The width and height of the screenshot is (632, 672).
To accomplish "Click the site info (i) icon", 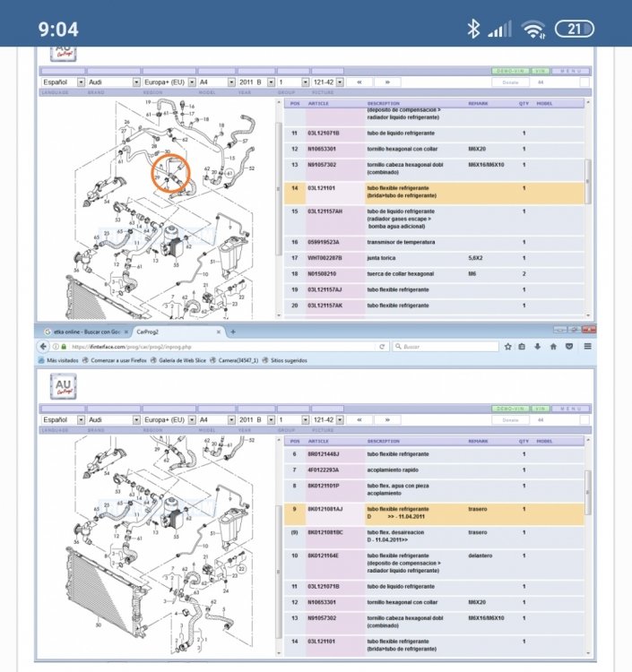I will click(56, 346).
